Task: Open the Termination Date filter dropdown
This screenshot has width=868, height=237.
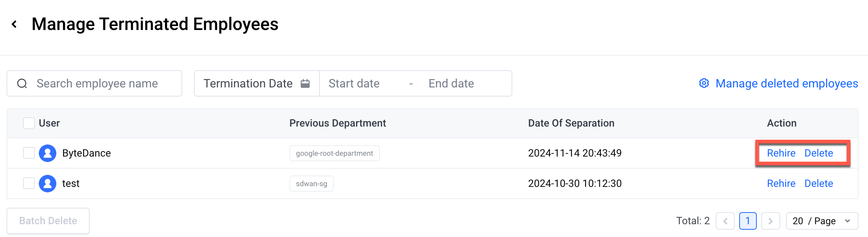Action: click(x=257, y=84)
